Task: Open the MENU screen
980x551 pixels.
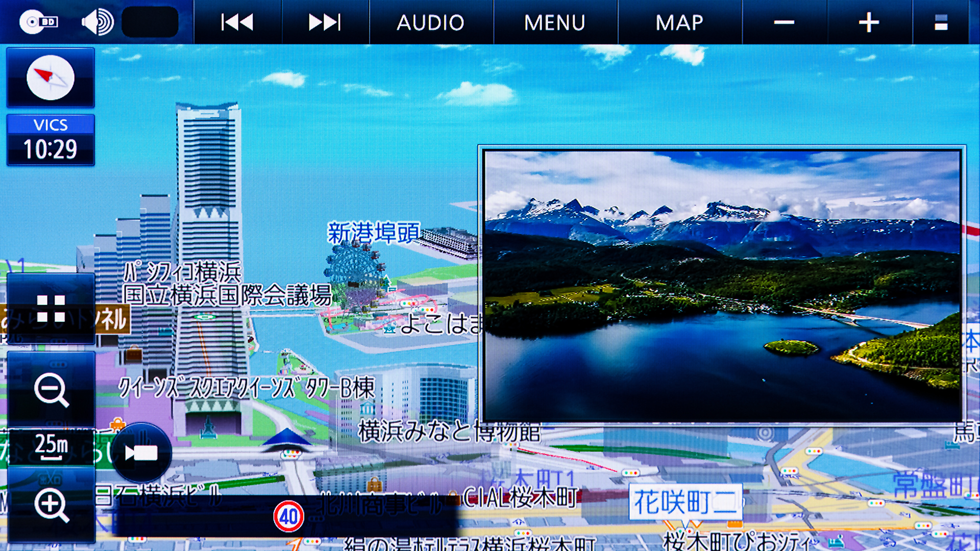Action: click(x=555, y=22)
